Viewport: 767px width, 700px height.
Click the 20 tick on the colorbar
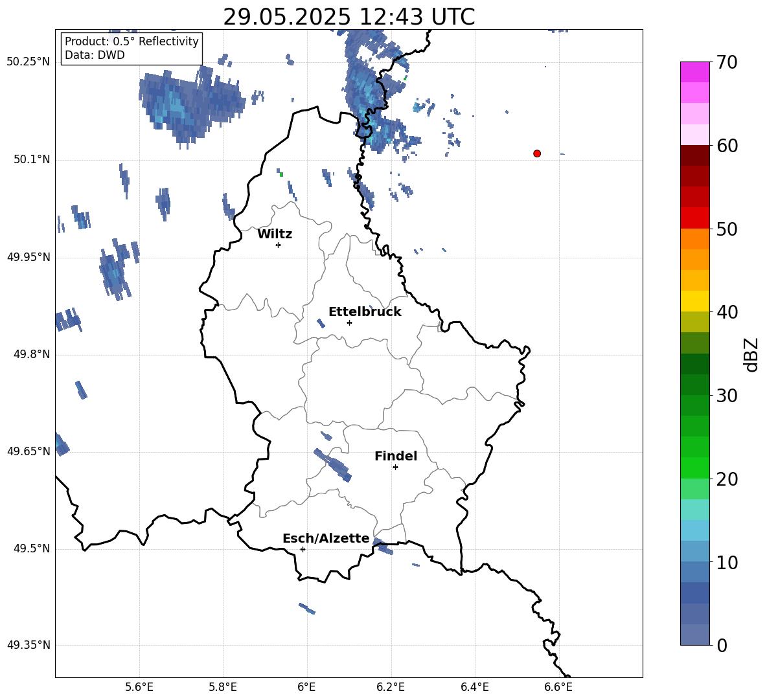pyautogui.click(x=727, y=479)
